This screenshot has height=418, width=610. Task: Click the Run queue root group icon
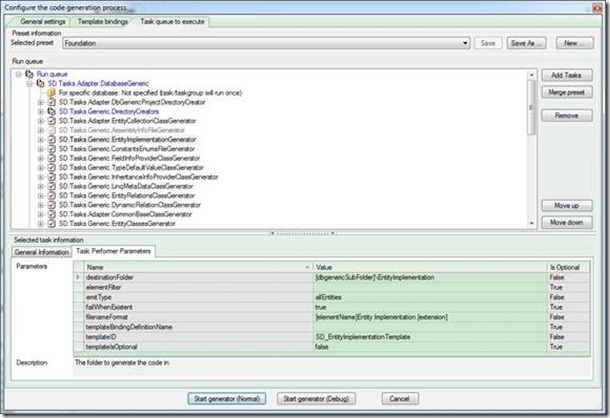click(29, 74)
